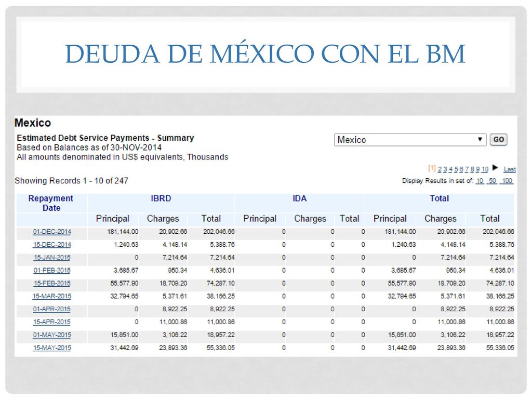Open the 15-MAR-2015 repayment date link

point(52,296)
